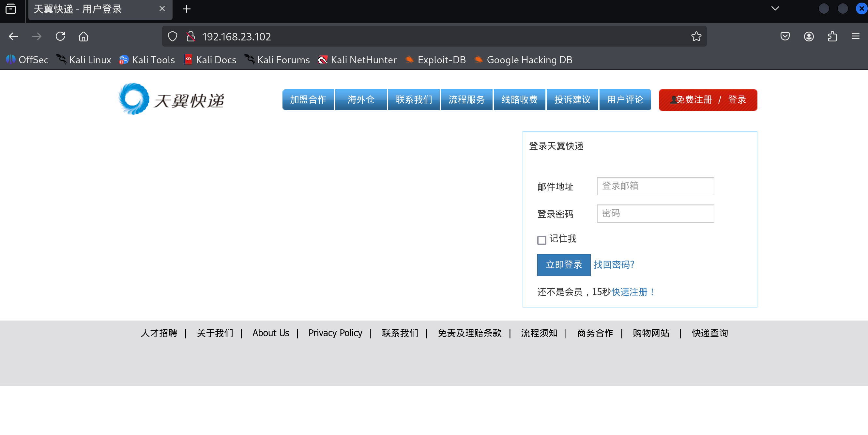Click the home icon in toolbar
Viewport: 868px width, 435px height.
(83, 37)
